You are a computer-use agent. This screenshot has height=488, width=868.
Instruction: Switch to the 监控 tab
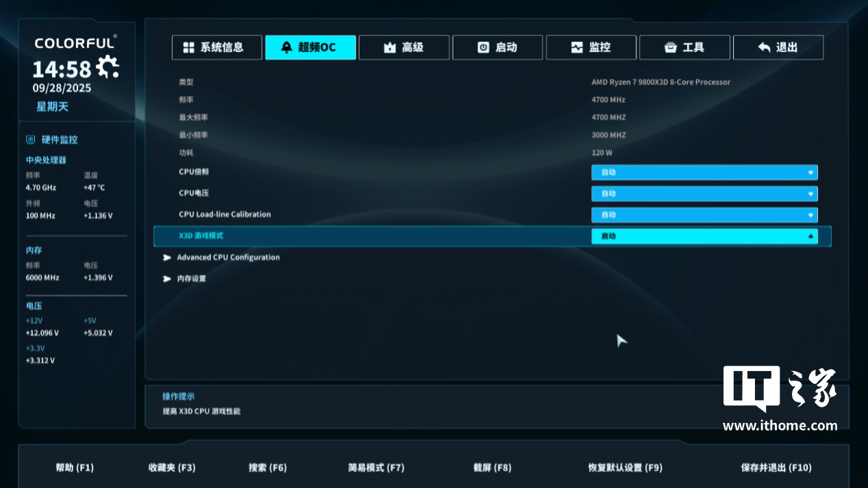tap(591, 47)
